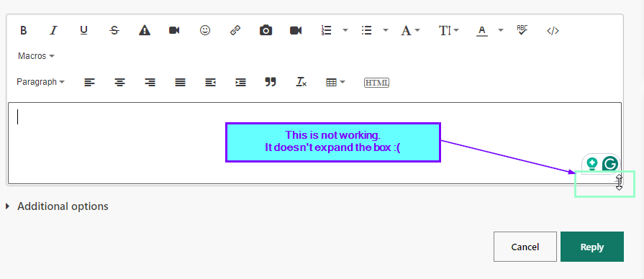Toggle bold formatting
The image size is (644, 279).
pyautogui.click(x=24, y=30)
